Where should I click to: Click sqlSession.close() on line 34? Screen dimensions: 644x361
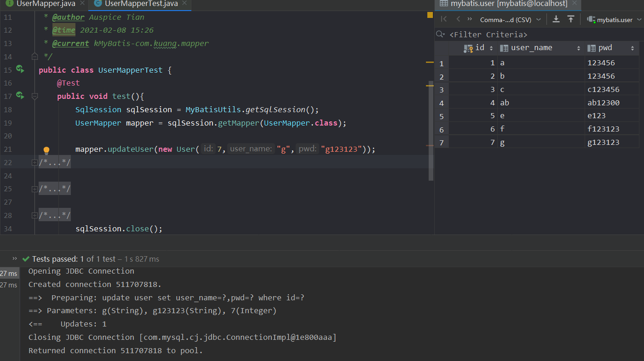pos(119,229)
